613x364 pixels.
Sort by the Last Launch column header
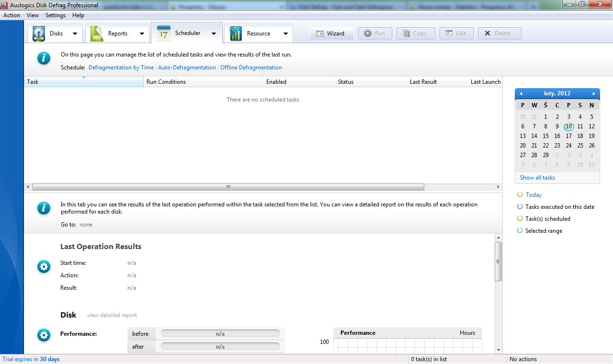(x=484, y=82)
